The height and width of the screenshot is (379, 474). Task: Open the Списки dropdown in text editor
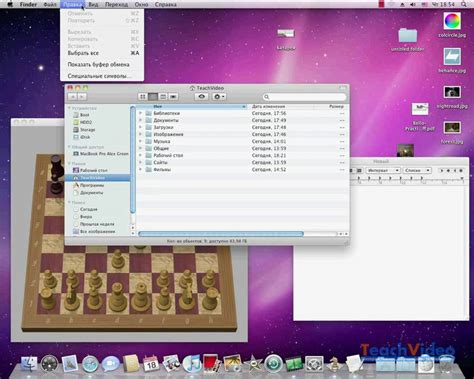pos(417,170)
